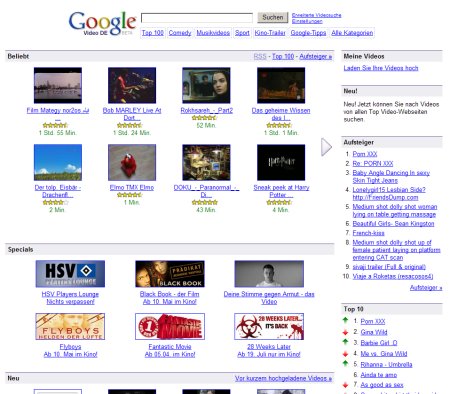450x394 pixels.
Task: Open the RSS link in Beliebt header
Action: [260, 56]
